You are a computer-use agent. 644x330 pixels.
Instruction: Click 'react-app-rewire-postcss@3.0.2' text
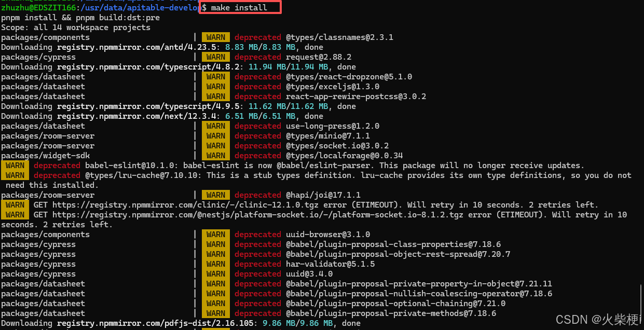(356, 97)
